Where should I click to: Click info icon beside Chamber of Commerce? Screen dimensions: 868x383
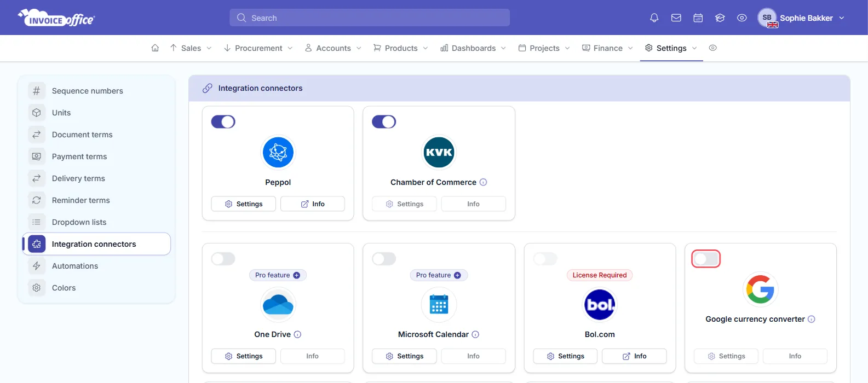pos(483,182)
